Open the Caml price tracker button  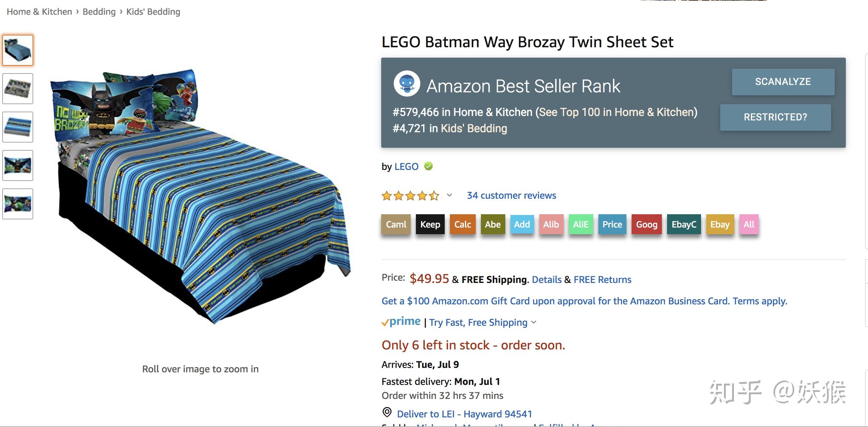(396, 224)
